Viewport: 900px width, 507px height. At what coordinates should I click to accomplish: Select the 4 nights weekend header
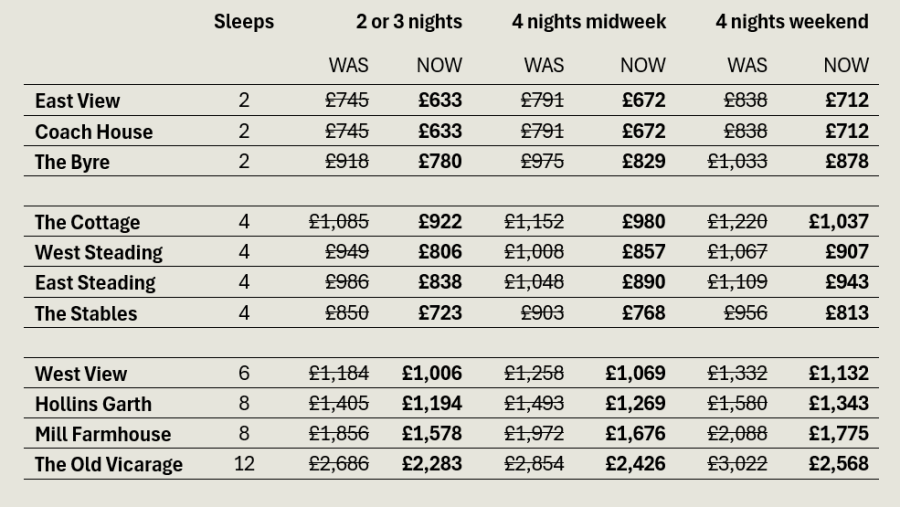click(x=792, y=22)
